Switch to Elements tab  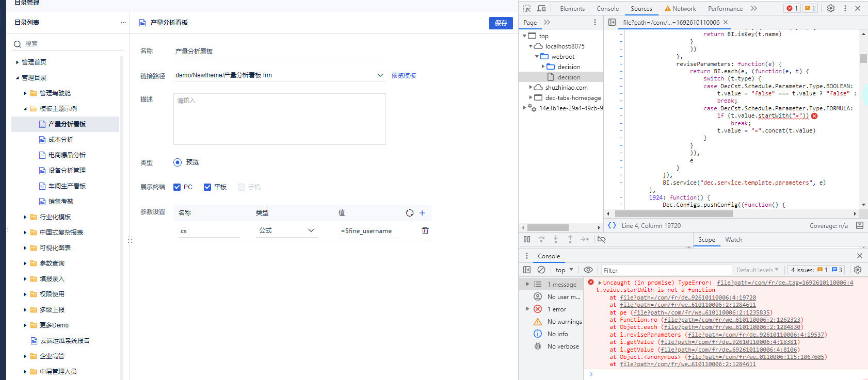pyautogui.click(x=572, y=8)
